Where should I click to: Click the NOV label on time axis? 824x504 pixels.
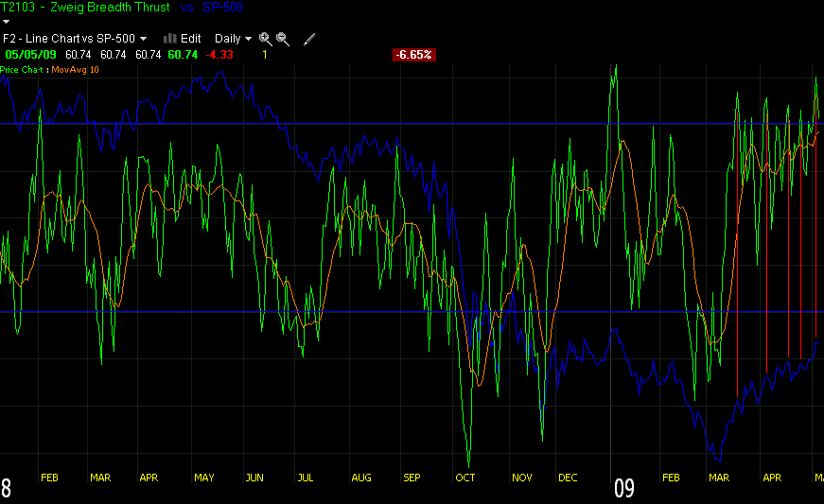click(522, 478)
